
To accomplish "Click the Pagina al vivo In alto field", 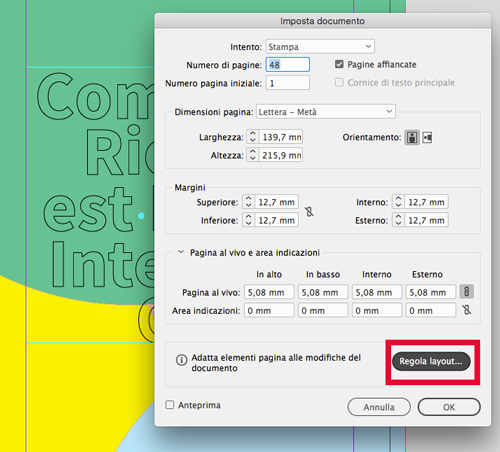I will (269, 292).
